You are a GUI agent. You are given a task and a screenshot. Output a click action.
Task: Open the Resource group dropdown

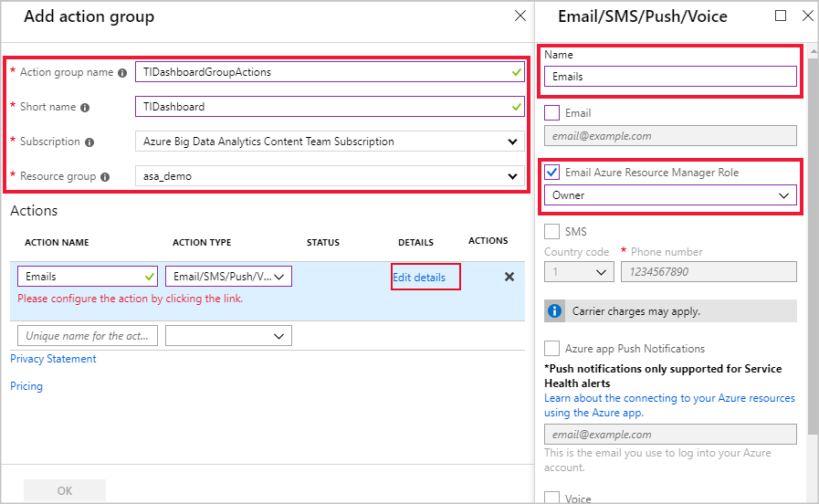330,176
